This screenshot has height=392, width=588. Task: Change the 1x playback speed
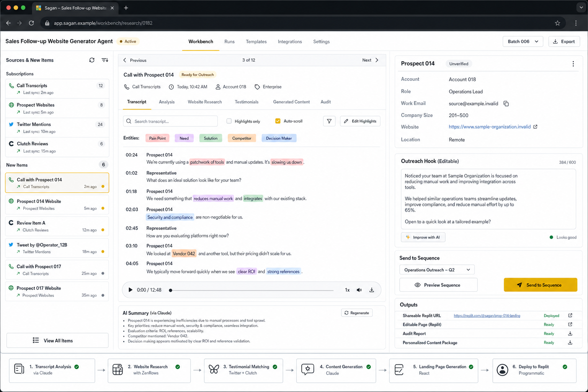(347, 290)
